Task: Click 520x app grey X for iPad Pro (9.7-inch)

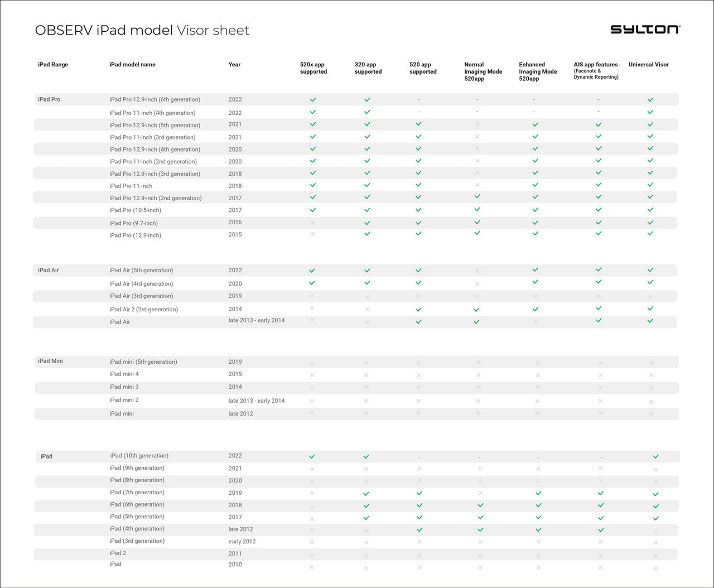Action: pos(313,223)
